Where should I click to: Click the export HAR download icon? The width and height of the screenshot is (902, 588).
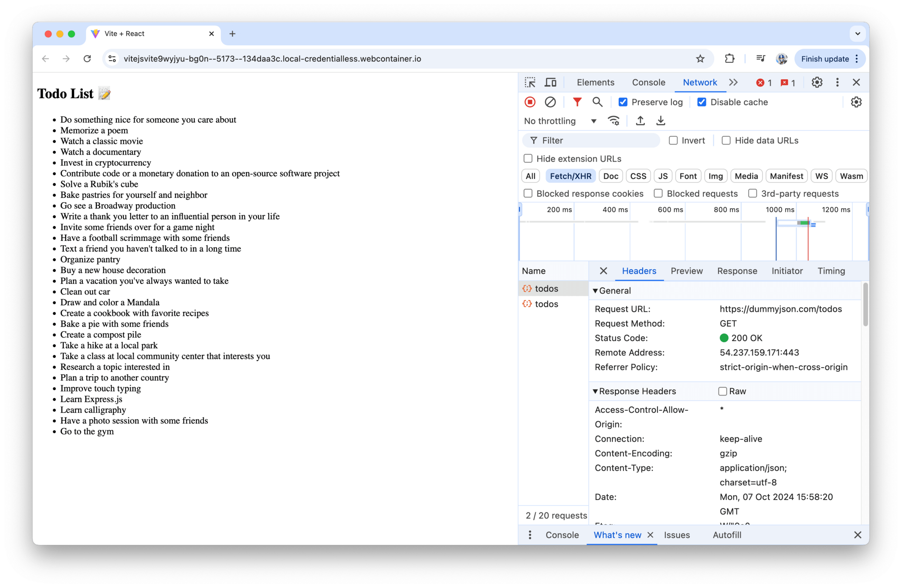(x=661, y=121)
